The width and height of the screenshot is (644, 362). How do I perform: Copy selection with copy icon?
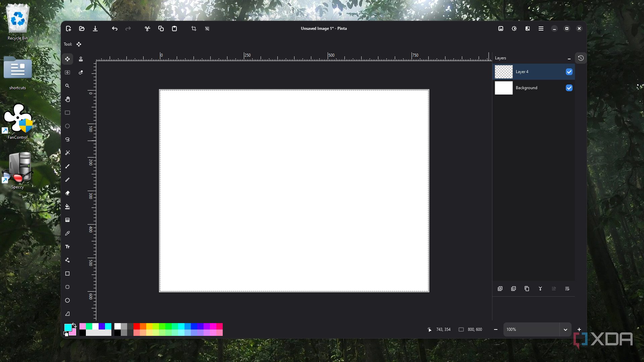[161, 28]
